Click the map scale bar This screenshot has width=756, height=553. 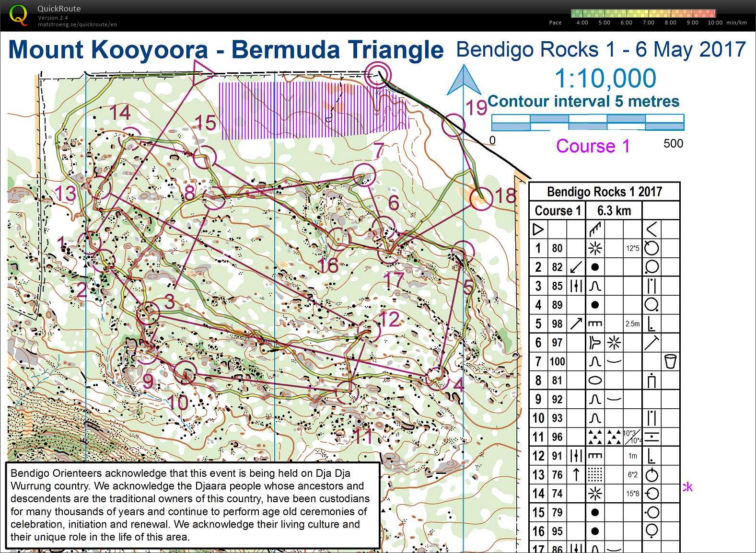tap(588, 123)
